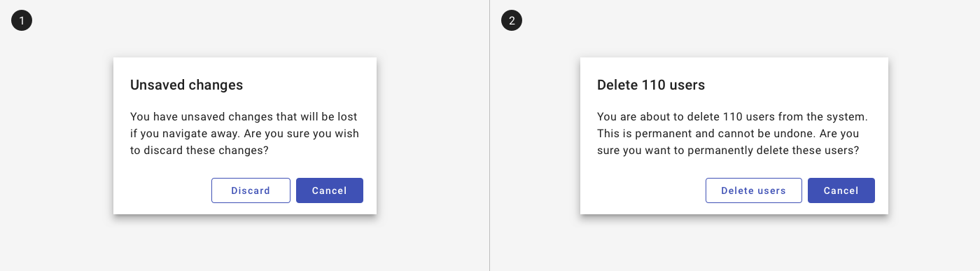This screenshot has width=980, height=271.
Task: Select the Unsaved changes dialog title
Action: (x=187, y=85)
